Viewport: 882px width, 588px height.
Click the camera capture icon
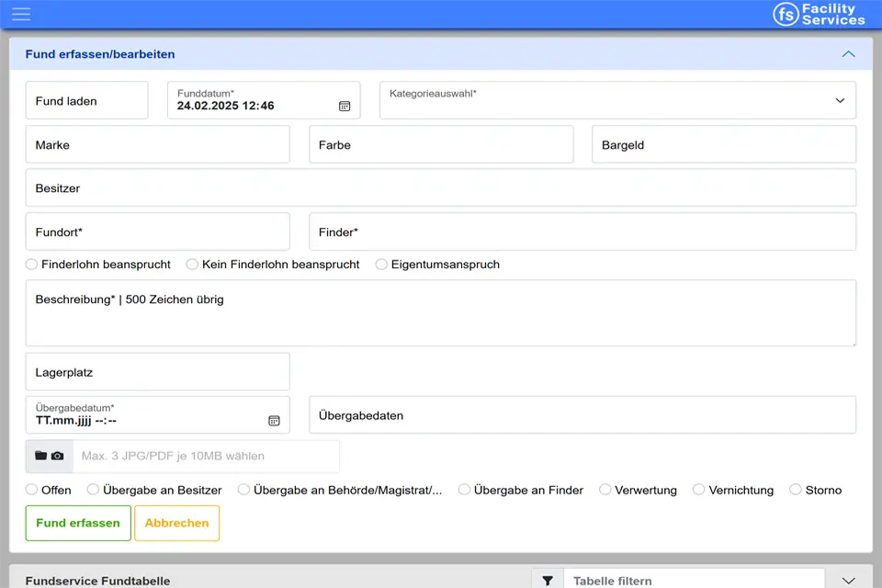tap(57, 456)
